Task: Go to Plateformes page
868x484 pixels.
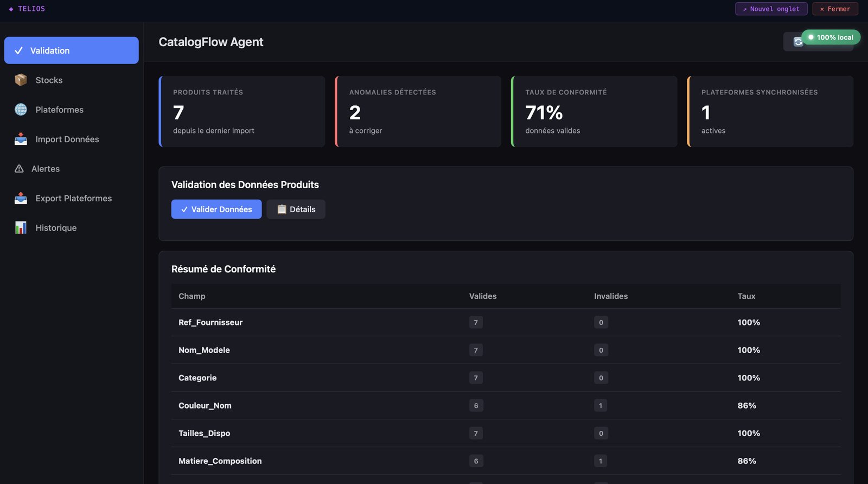Action: tap(72, 110)
